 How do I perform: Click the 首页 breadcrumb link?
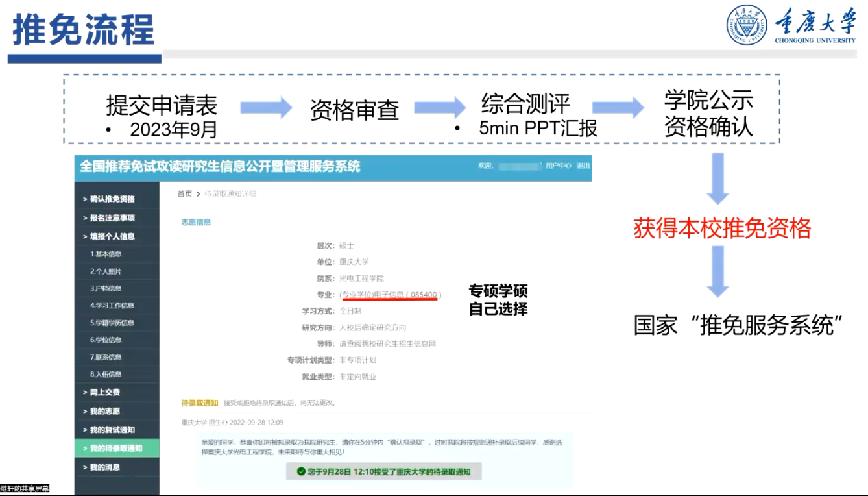[x=185, y=193]
